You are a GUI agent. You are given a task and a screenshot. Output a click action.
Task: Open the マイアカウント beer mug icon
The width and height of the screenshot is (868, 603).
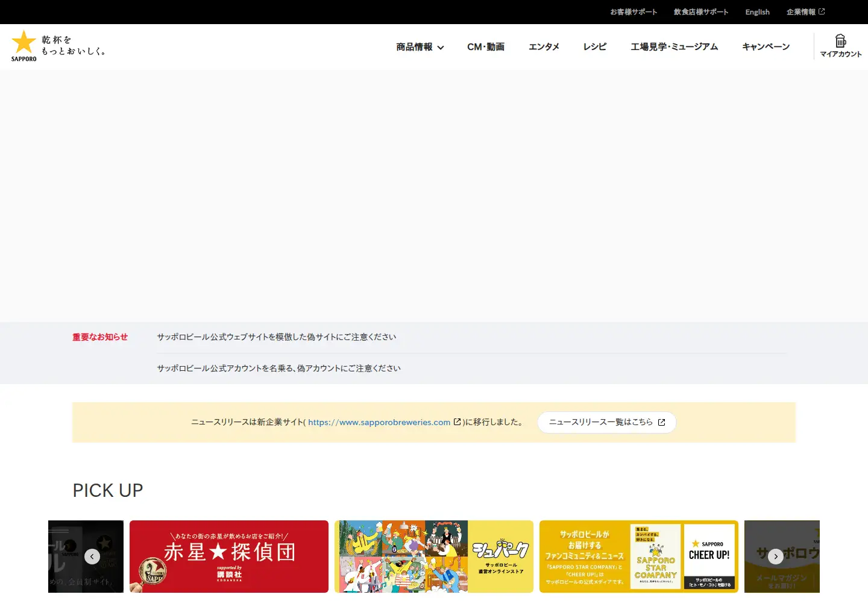click(840, 41)
